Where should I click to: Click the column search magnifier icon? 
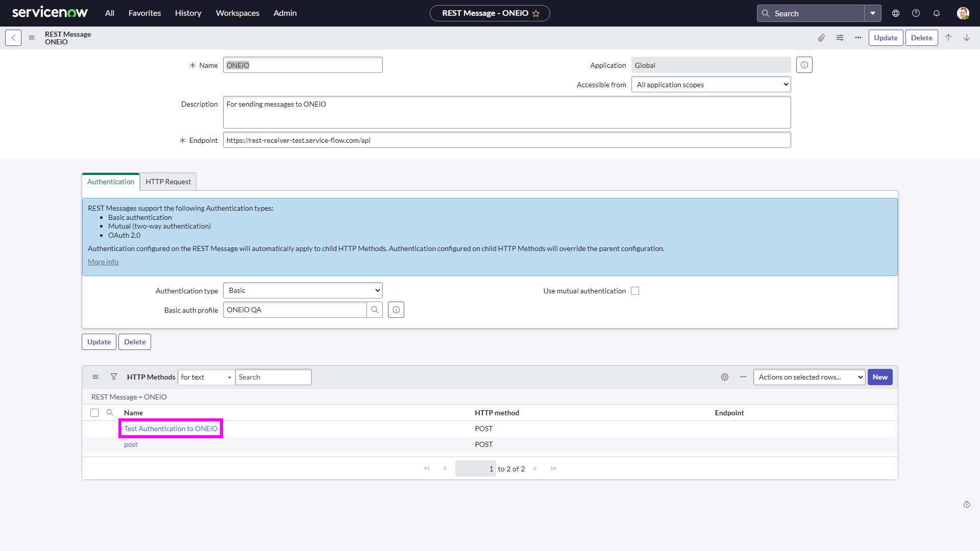point(109,412)
